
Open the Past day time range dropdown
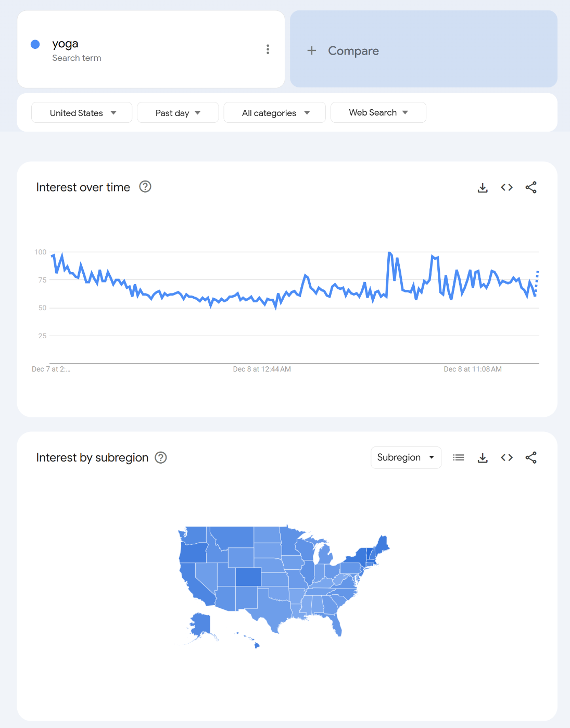coord(178,112)
